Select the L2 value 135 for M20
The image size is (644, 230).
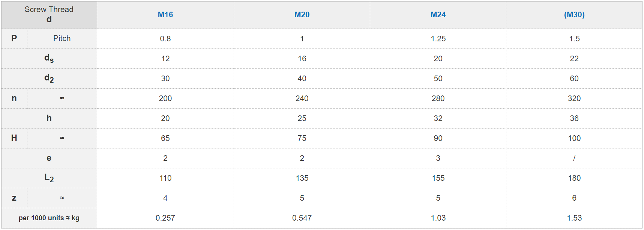coord(302,178)
